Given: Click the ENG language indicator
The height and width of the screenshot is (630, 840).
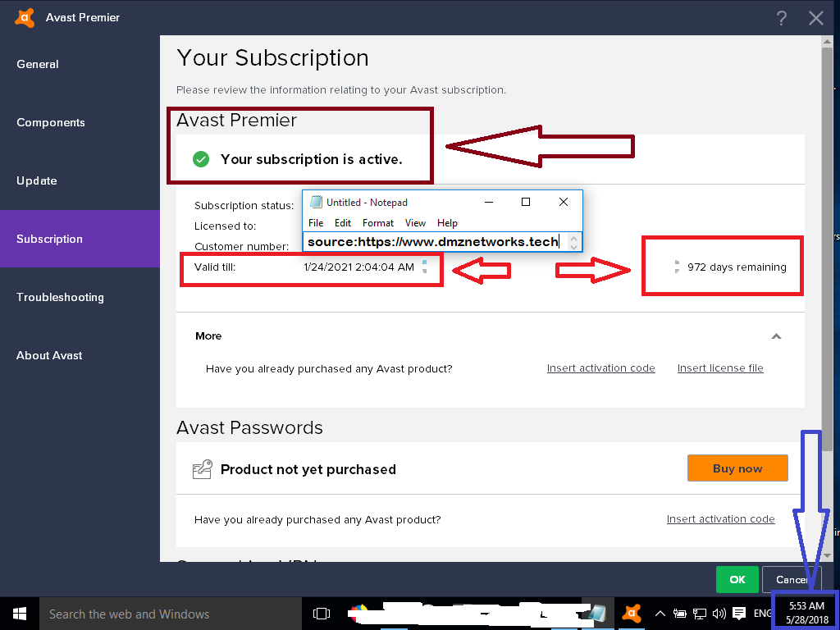Looking at the screenshot, I should pyautogui.click(x=762, y=614).
